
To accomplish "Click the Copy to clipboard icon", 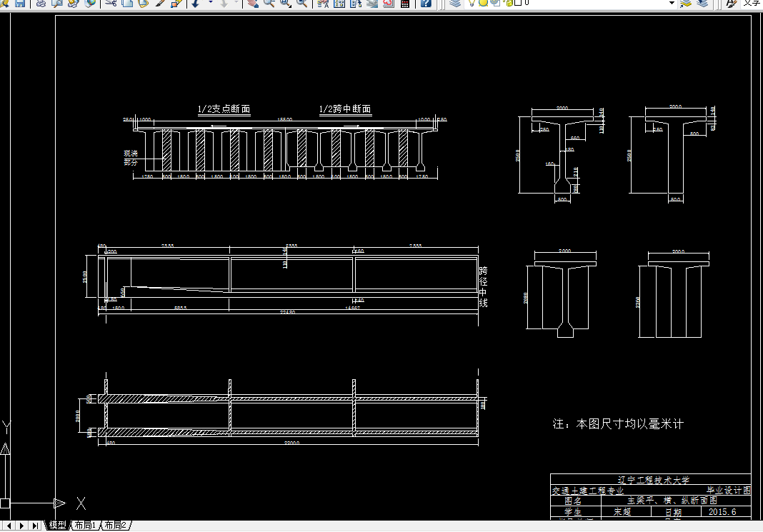I will (x=127, y=4).
